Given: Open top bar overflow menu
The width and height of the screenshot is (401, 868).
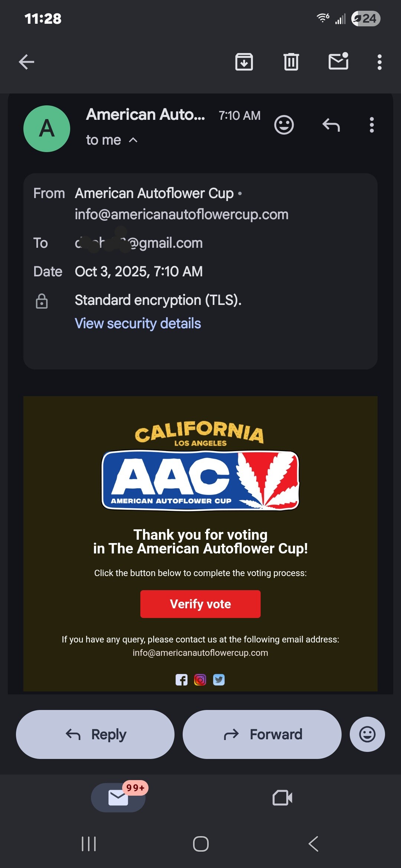Looking at the screenshot, I should click(x=379, y=62).
